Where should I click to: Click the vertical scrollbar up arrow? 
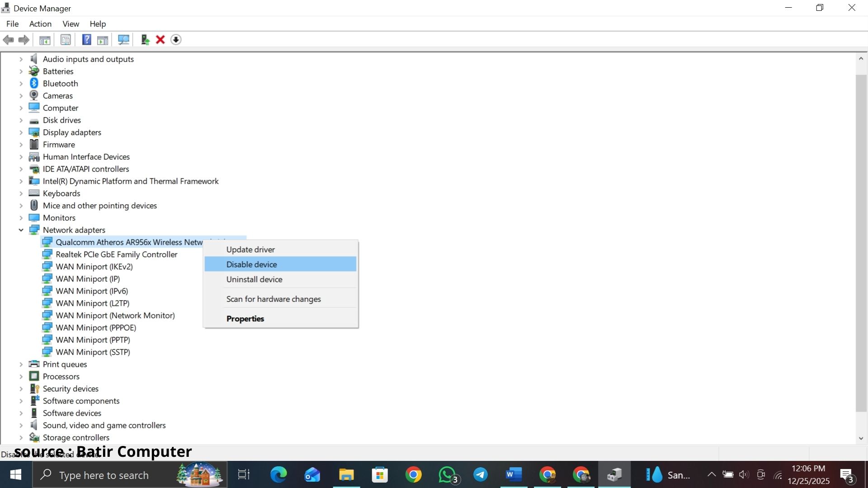point(861,59)
